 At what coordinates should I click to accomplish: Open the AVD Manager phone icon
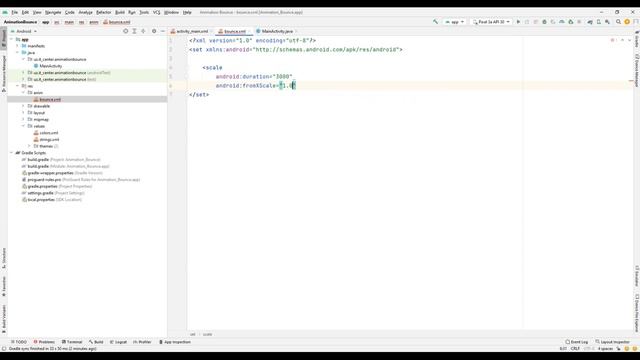599,22
